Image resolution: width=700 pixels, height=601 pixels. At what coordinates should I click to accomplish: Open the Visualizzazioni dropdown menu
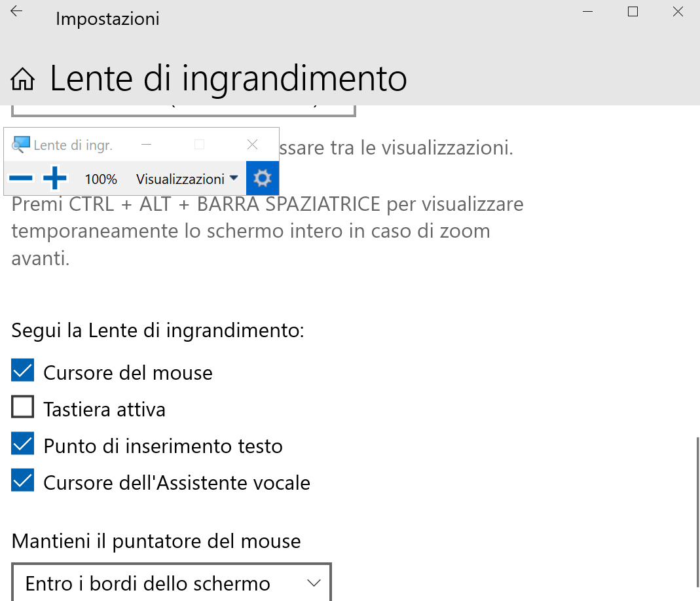pyautogui.click(x=187, y=179)
